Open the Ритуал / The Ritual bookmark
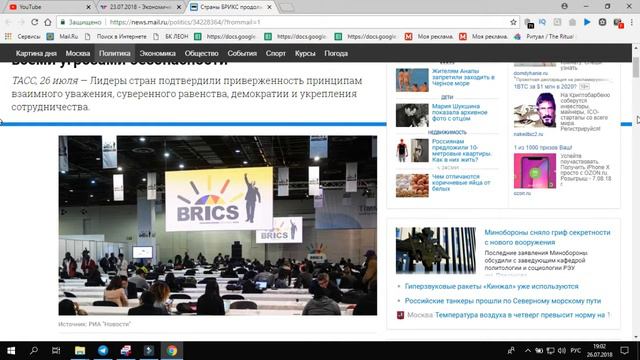The width and height of the screenshot is (640, 360). point(544,36)
